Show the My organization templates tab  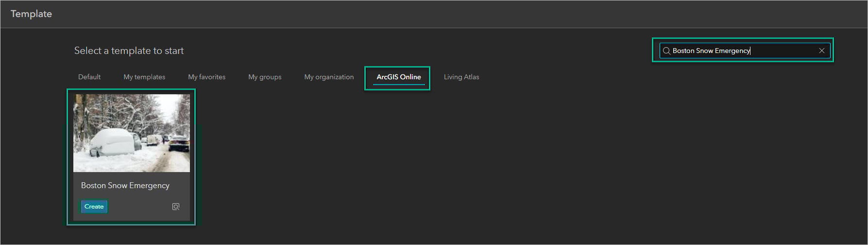point(329,77)
